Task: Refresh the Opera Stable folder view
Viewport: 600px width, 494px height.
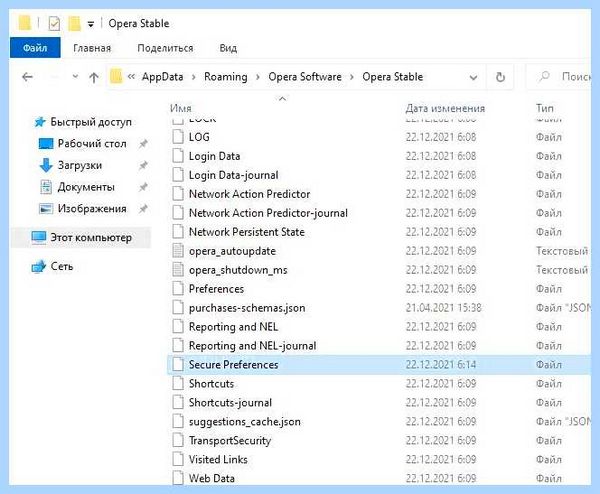Action: (500, 77)
